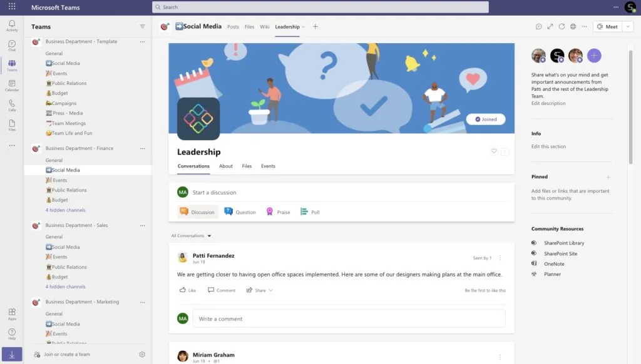
Task: Open more tab options ellipsis in header
Action: [585, 26]
